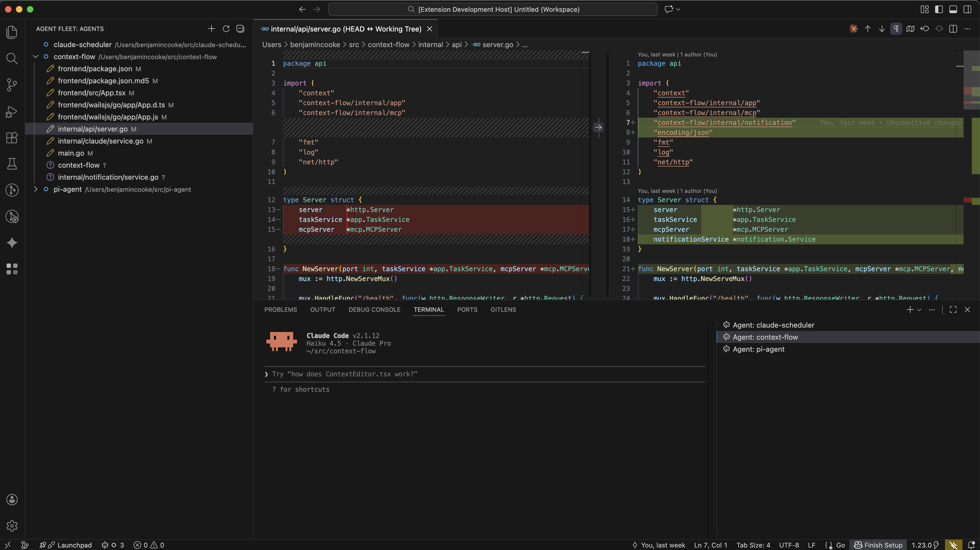Switch to the PROBLEMS panel tab

(280, 310)
